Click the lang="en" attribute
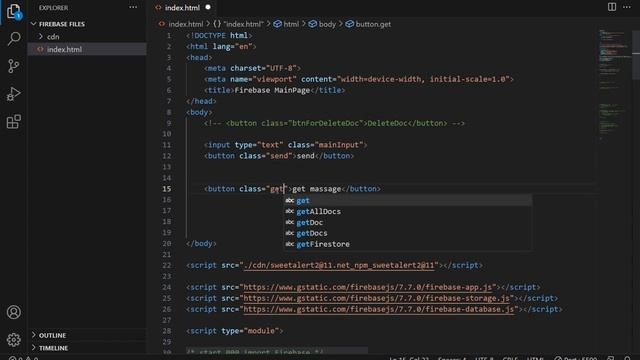The image size is (640, 360). [x=232, y=47]
